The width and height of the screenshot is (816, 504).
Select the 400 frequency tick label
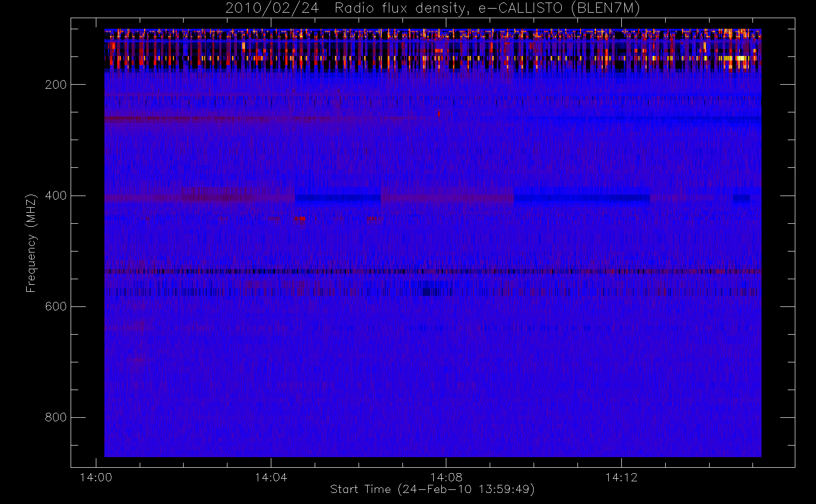click(55, 196)
